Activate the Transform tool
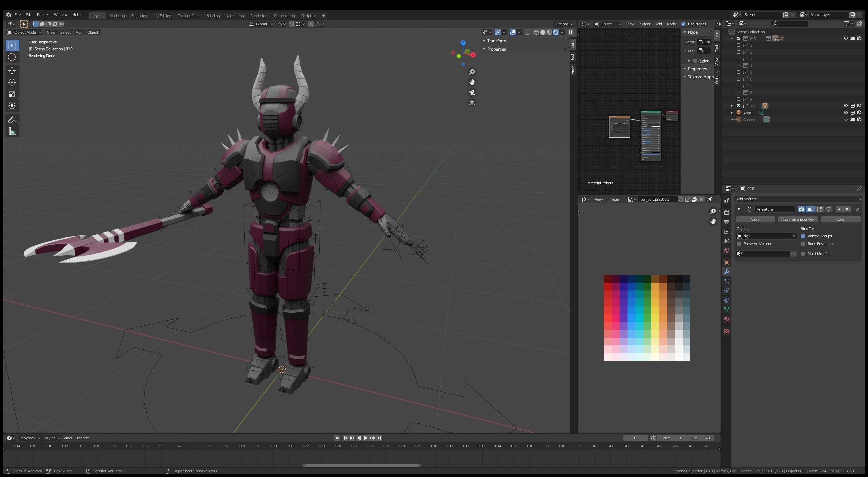The height and width of the screenshot is (477, 868). [12, 106]
